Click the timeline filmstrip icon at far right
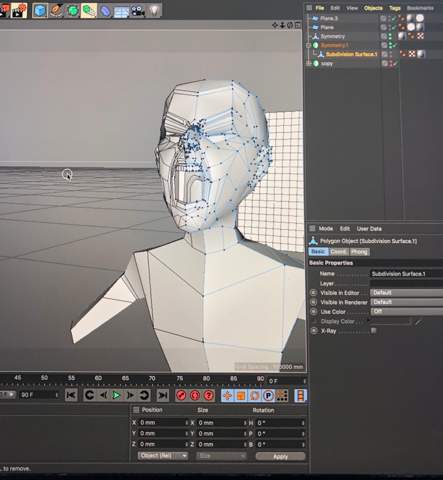The image size is (443, 480). tap(301, 395)
